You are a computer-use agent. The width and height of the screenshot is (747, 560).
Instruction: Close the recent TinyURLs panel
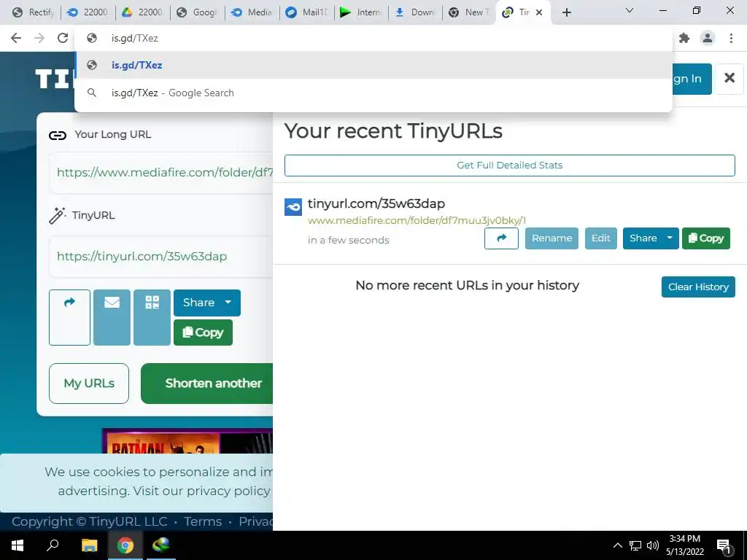pyautogui.click(x=729, y=78)
